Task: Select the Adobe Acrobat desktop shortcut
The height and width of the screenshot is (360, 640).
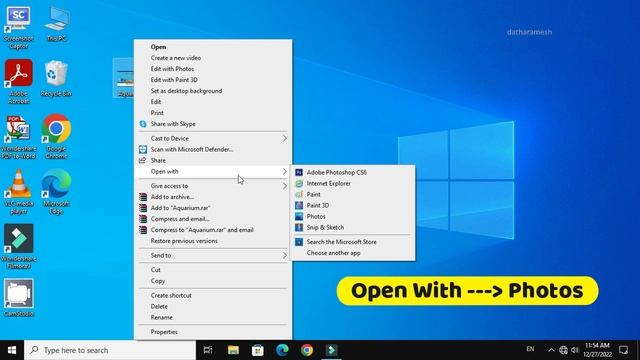Action: pos(18,81)
